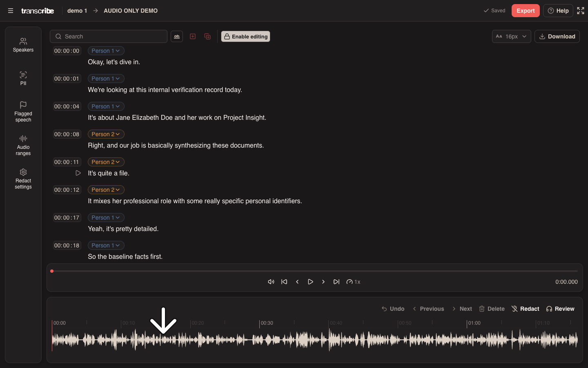Click the demo 1 breadcrumb
The image size is (588, 368).
coord(77,11)
